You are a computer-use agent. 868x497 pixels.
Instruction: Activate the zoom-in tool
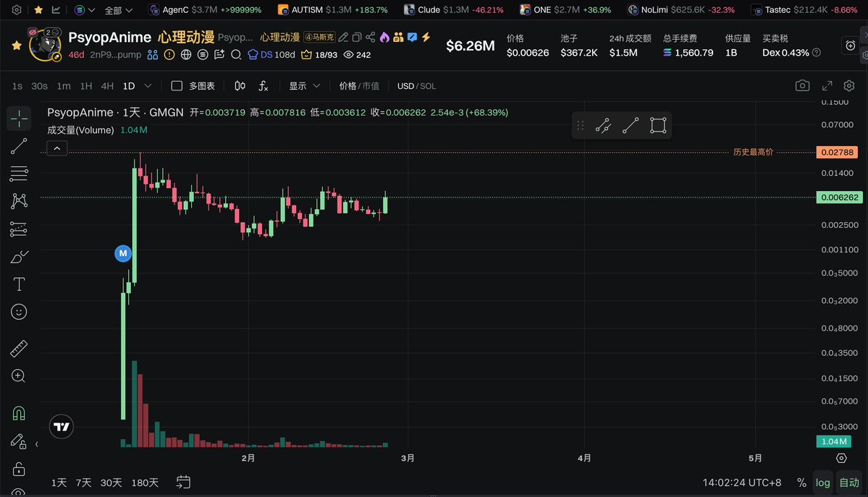(19, 376)
